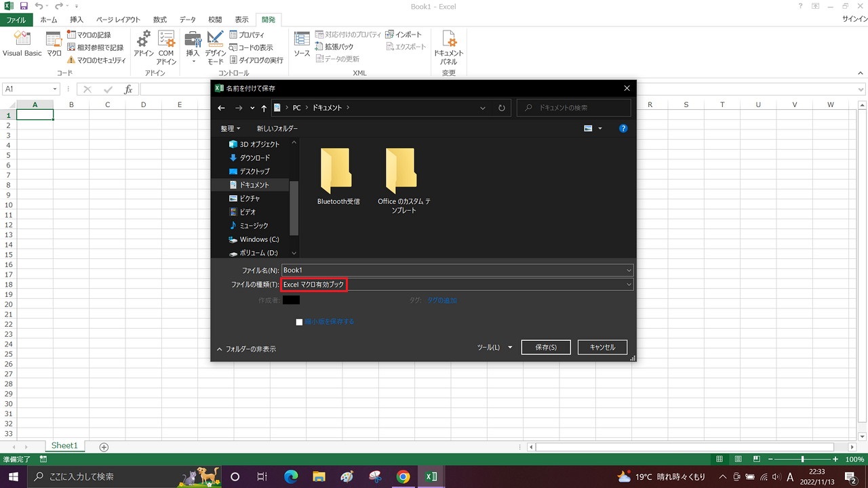Open the XML ソース pane
The height and width of the screenshot is (488, 868).
click(x=302, y=45)
